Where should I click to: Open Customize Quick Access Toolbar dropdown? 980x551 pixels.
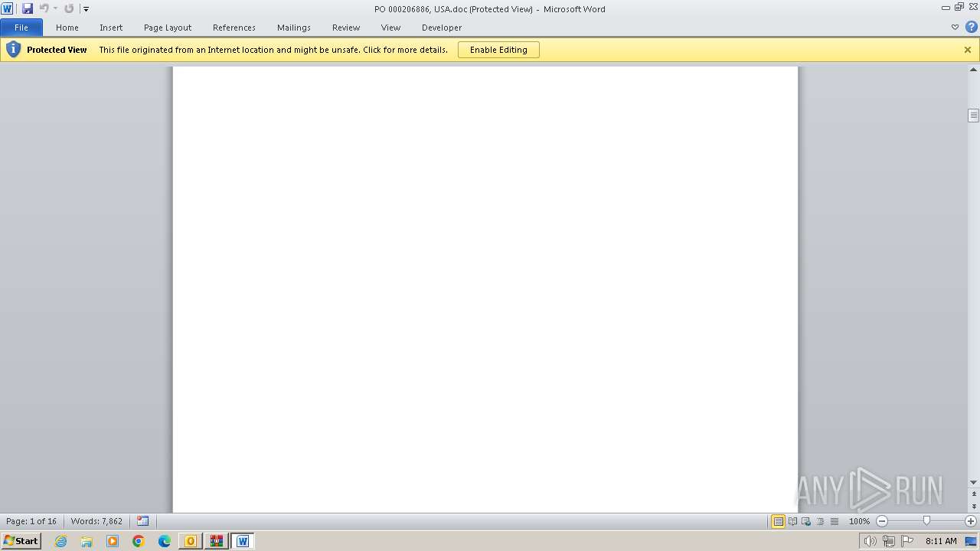(x=87, y=9)
